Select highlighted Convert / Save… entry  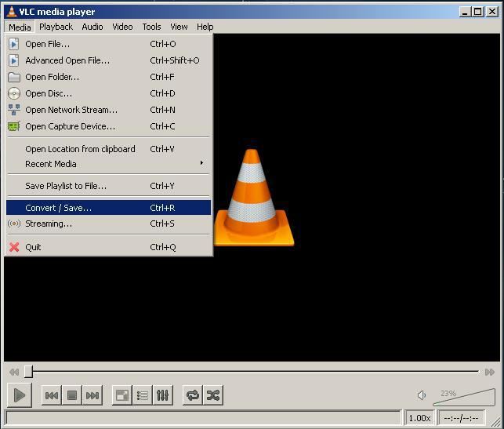tap(109, 208)
